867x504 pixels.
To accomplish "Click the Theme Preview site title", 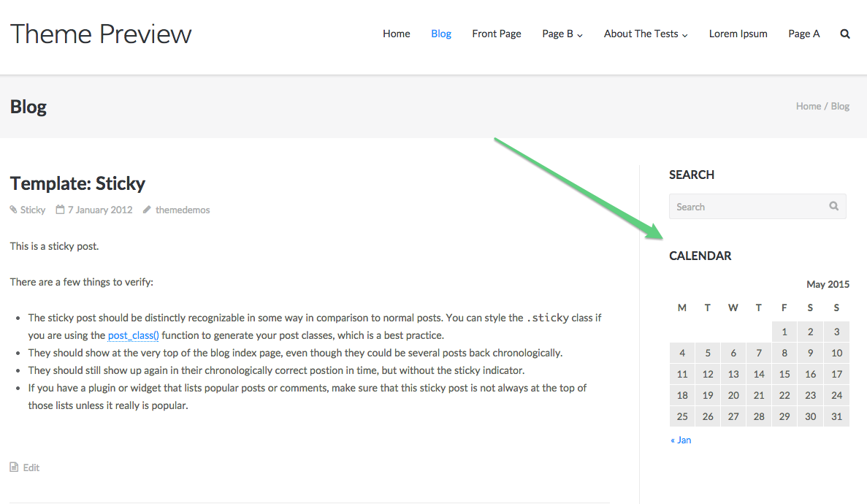I will pyautogui.click(x=101, y=34).
